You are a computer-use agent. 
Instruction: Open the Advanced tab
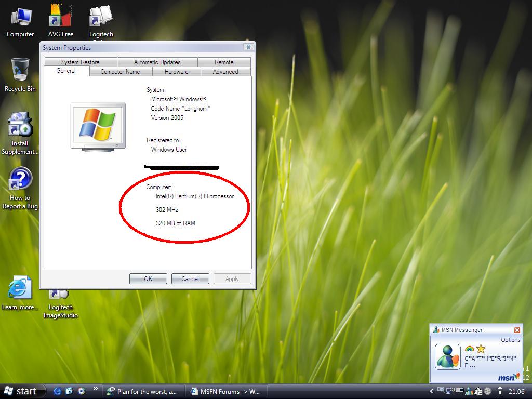(225, 72)
